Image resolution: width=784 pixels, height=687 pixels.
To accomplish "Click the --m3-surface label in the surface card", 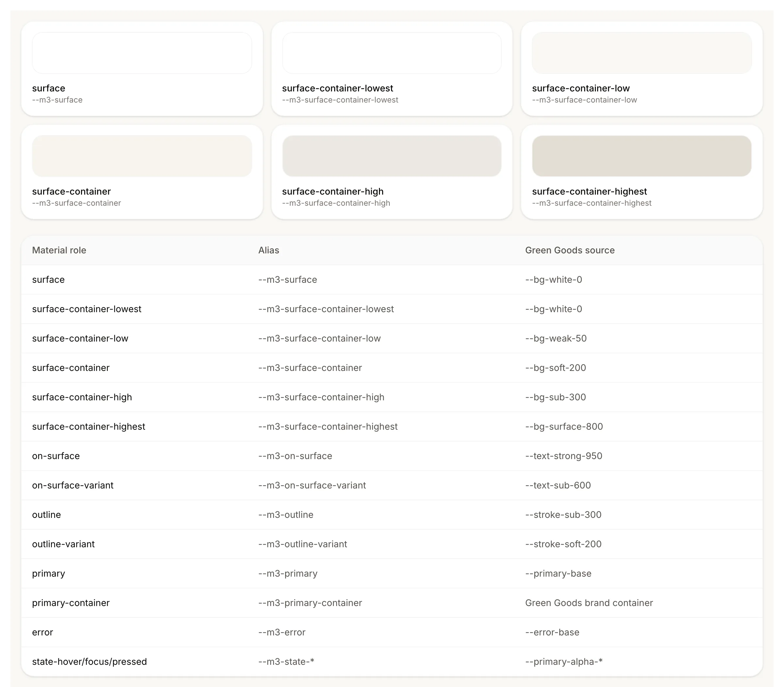I will coord(57,100).
